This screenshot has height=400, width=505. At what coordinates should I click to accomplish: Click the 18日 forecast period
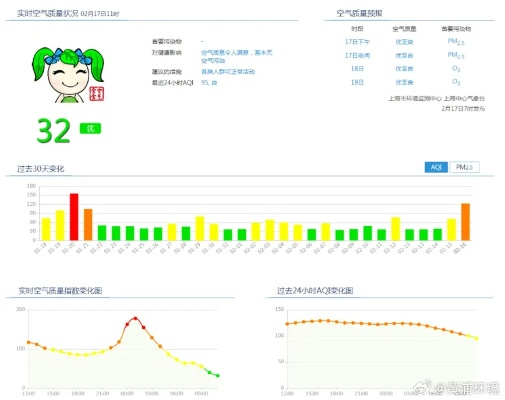(x=357, y=69)
